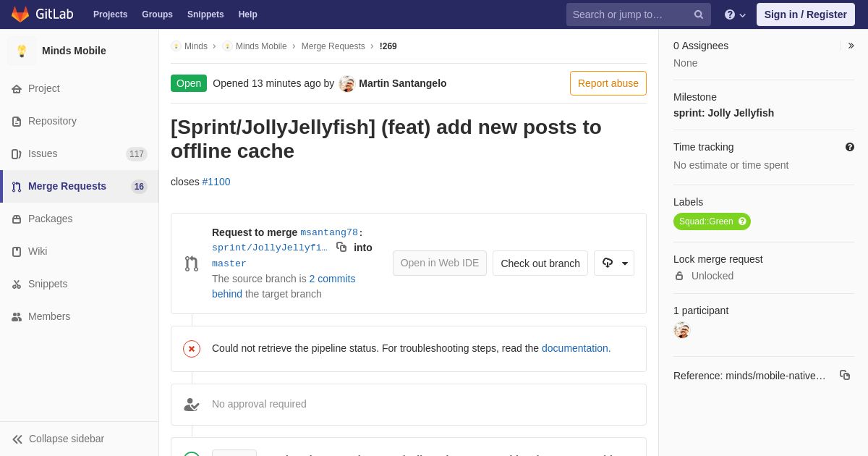The height and width of the screenshot is (456, 868).
Task: Open the pipeline documentation link
Action: coord(576,348)
